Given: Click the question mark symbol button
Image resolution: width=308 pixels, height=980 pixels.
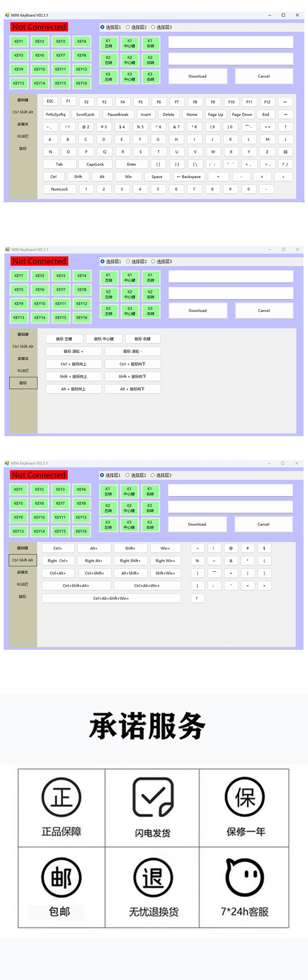Looking at the screenshot, I should [x=197, y=598].
